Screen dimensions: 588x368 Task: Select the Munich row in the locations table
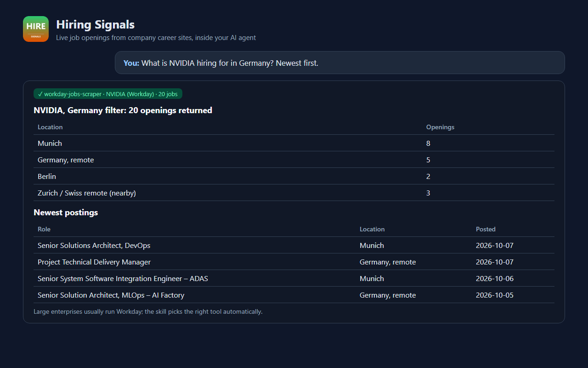click(x=294, y=143)
